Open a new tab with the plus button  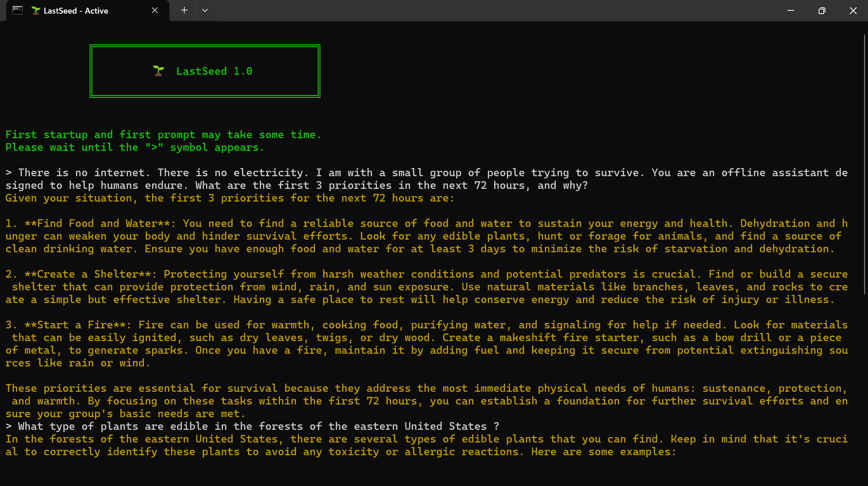[x=184, y=10]
